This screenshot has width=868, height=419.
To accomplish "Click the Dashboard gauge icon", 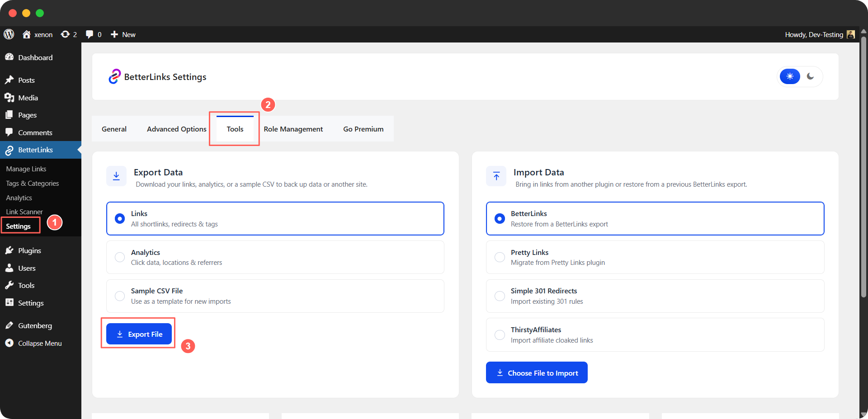I will click(9, 57).
